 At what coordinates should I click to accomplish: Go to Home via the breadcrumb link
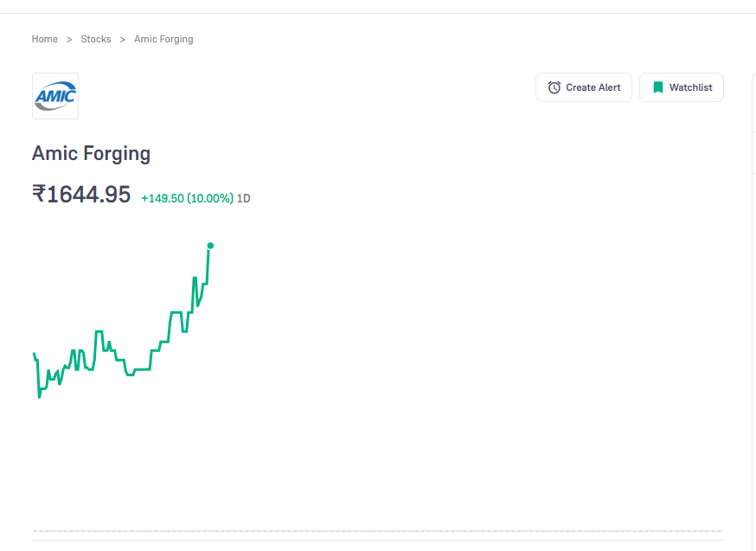click(x=44, y=39)
